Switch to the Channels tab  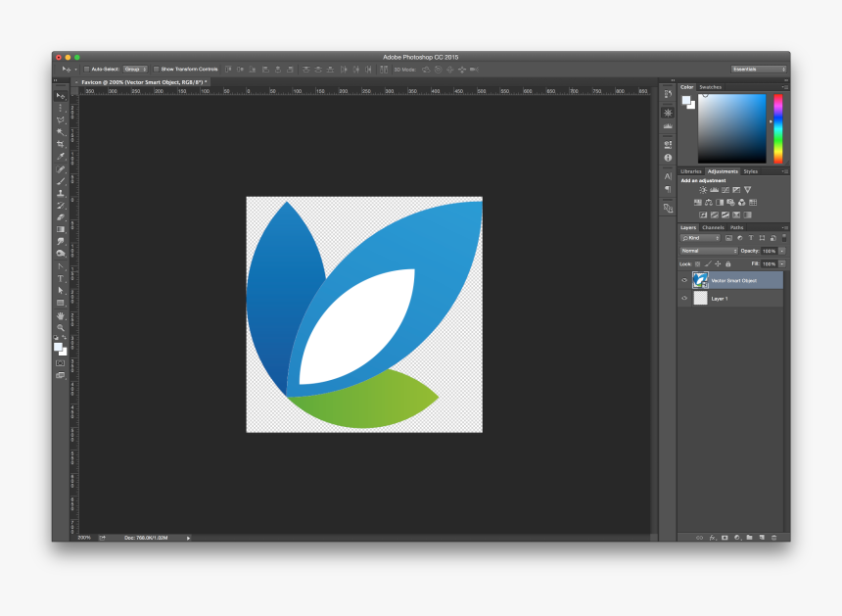pos(713,228)
